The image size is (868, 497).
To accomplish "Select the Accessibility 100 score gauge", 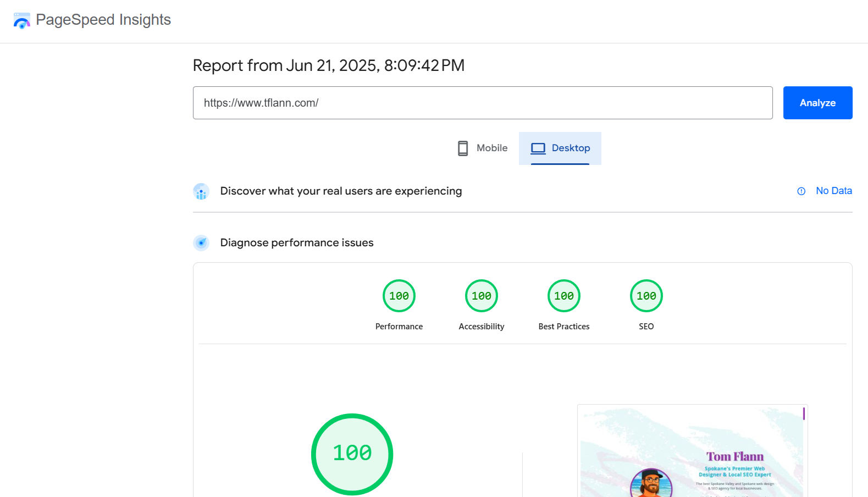I will click(482, 296).
